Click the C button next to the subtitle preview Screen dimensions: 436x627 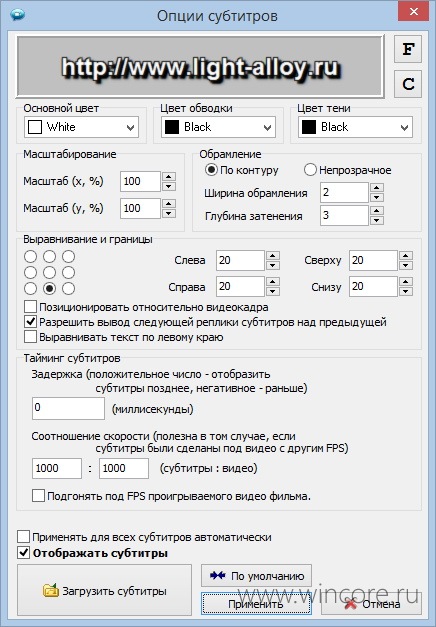point(408,84)
